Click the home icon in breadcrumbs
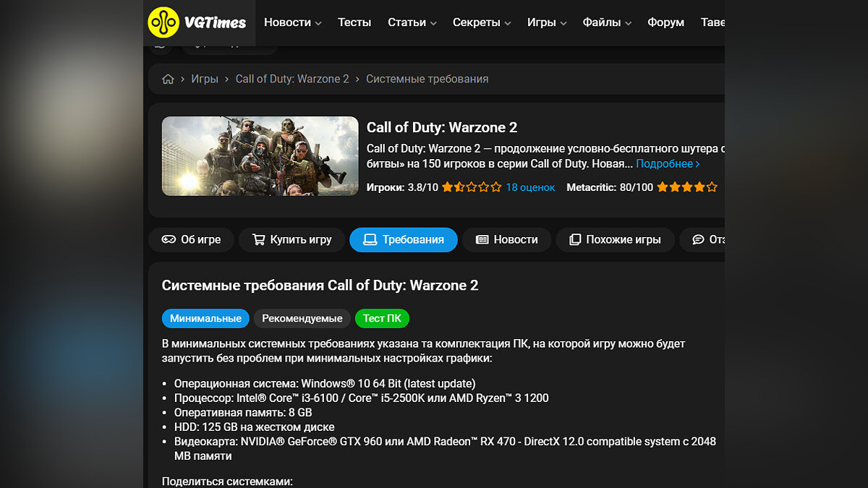 coord(168,80)
